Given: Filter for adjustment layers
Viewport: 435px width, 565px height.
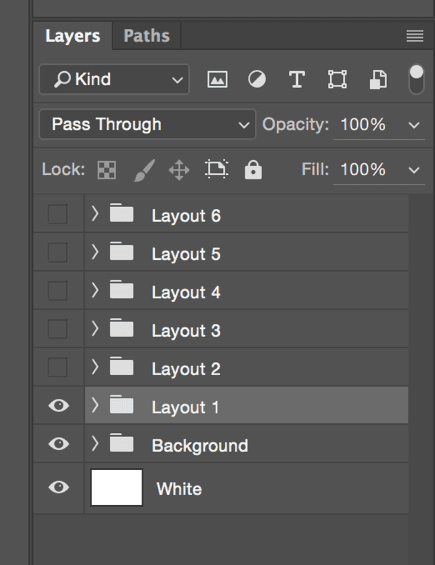Looking at the screenshot, I should 257,79.
